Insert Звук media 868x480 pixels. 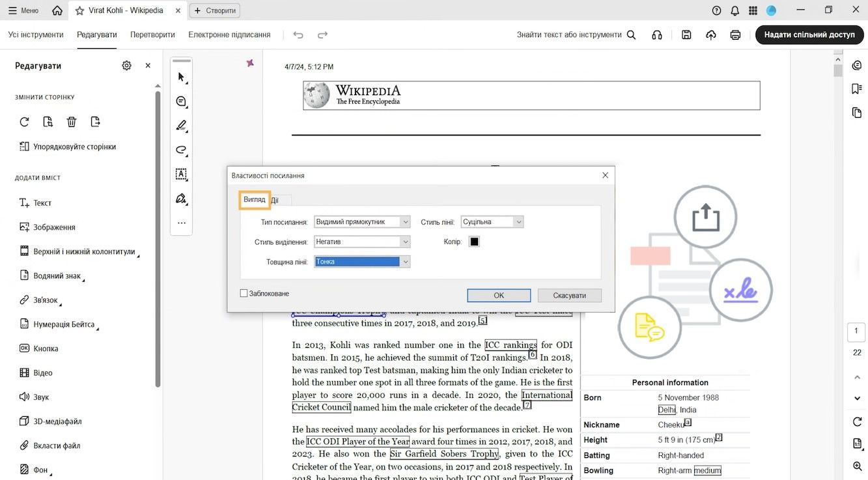point(34,397)
